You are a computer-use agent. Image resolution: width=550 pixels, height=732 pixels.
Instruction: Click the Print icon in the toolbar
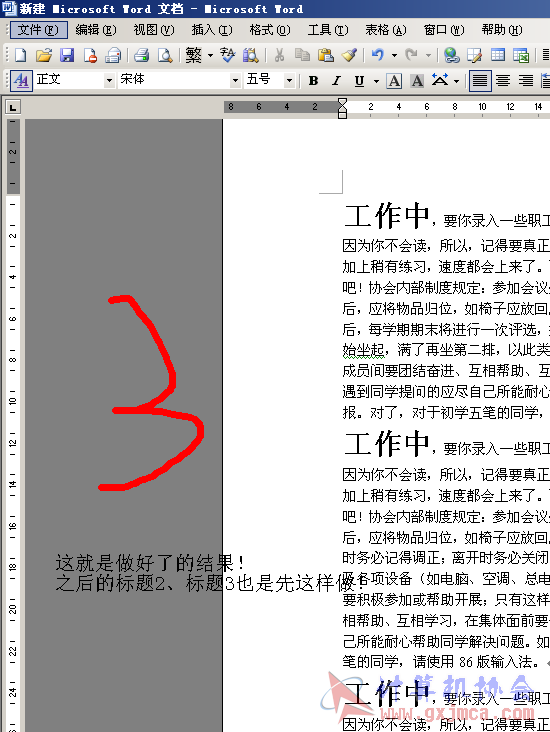click(141, 55)
